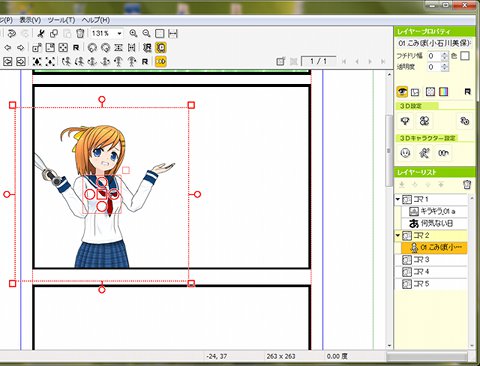Click the cut scissors icon
The image size is (480, 366).
point(41,34)
